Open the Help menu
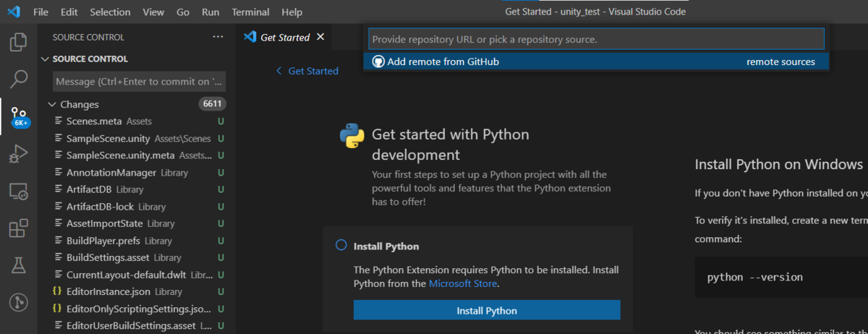The image size is (868, 334). (x=292, y=12)
